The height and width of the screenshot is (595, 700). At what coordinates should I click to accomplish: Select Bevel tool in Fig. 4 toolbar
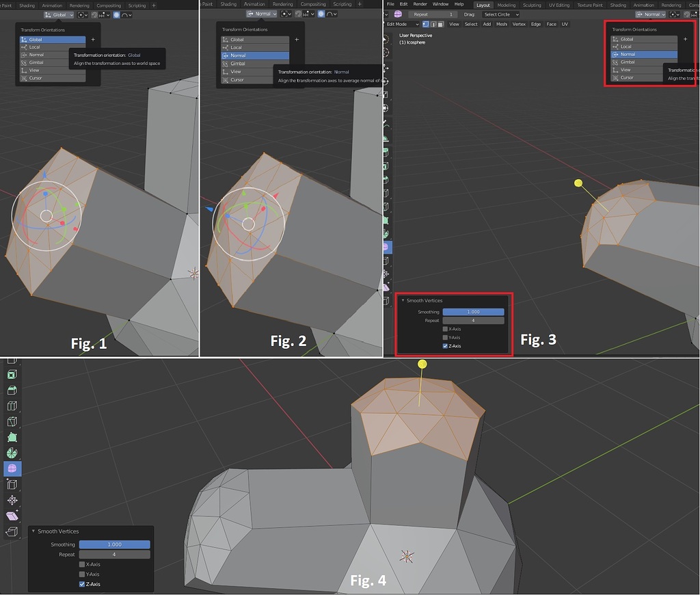[x=12, y=390]
